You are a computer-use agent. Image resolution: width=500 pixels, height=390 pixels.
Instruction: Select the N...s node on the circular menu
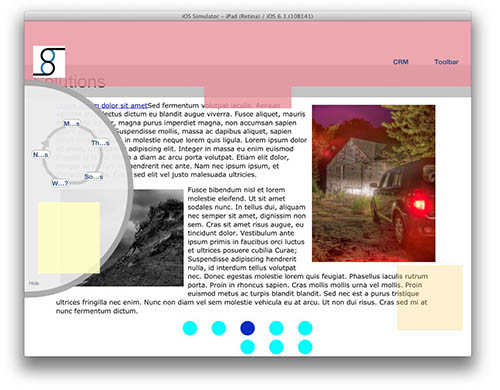41,155
